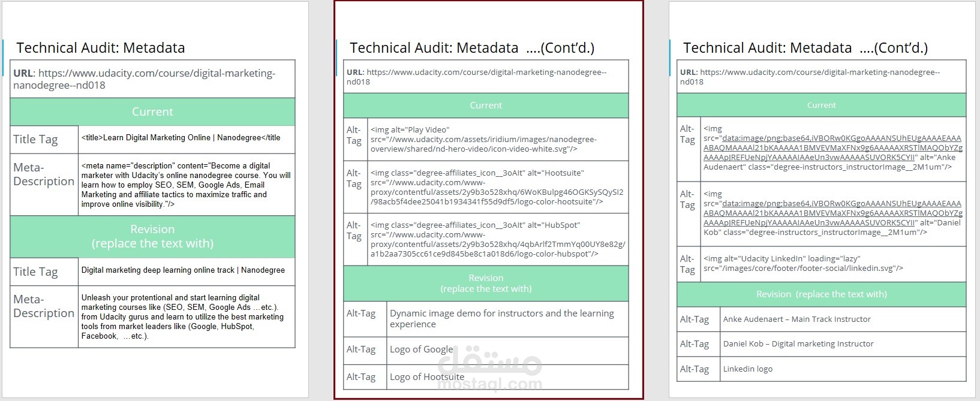This screenshot has height=401, width=980.
Task: Select "Anke Audenaert – Main Track Instructor" text
Action: point(797,319)
